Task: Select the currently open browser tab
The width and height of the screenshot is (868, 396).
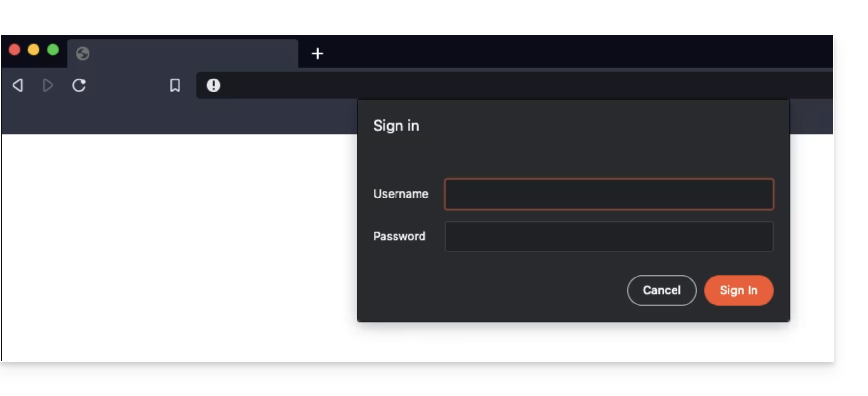Action: 183,53
